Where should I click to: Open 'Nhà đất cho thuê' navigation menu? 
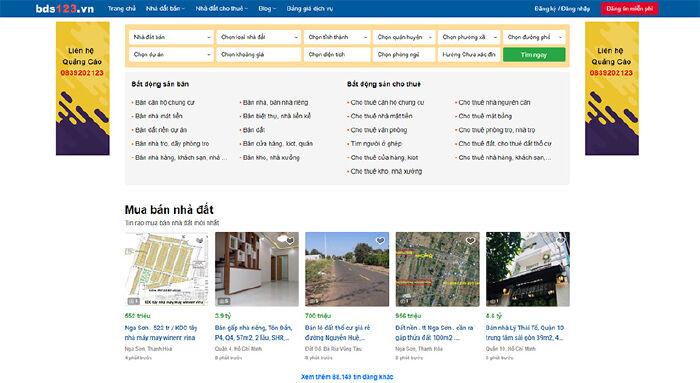point(221,8)
